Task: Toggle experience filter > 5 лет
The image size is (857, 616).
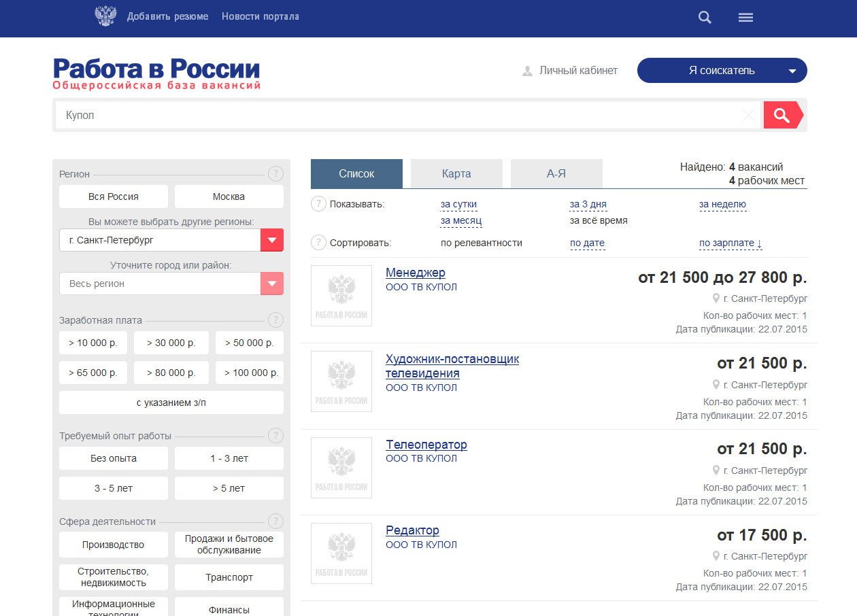Action: click(229, 488)
